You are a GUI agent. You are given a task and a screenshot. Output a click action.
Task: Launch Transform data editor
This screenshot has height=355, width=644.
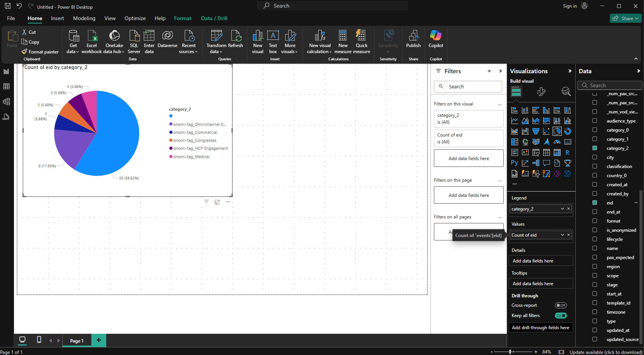pos(216,42)
